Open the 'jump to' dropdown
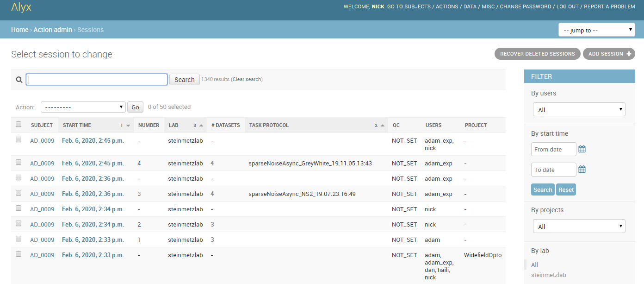The image size is (644, 284). [x=596, y=29]
